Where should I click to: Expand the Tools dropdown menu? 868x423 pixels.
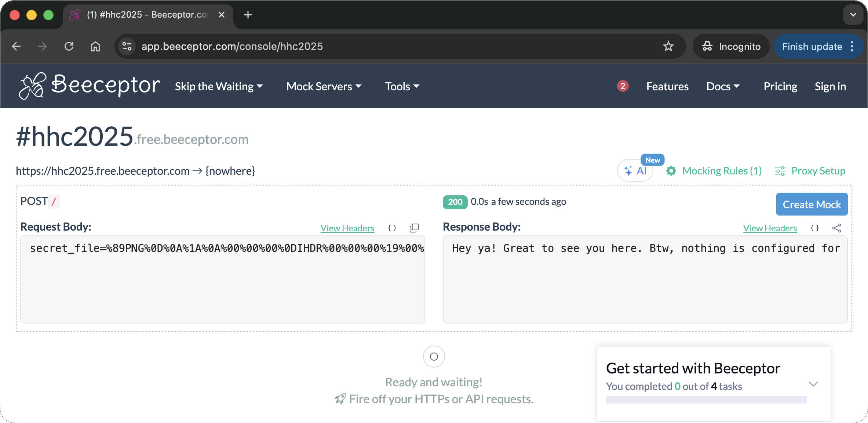click(x=402, y=86)
